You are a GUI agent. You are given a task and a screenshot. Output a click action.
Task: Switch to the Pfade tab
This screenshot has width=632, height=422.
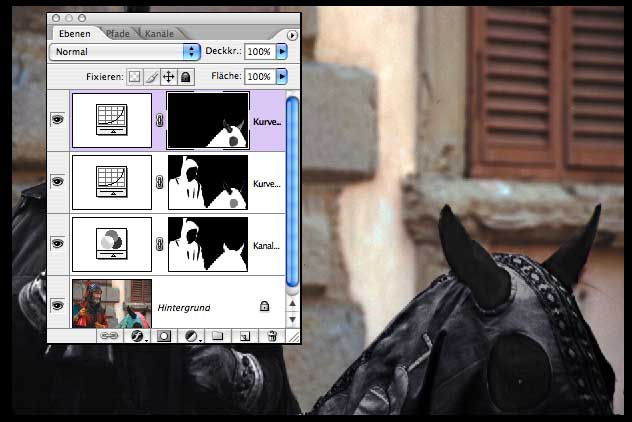(x=118, y=34)
